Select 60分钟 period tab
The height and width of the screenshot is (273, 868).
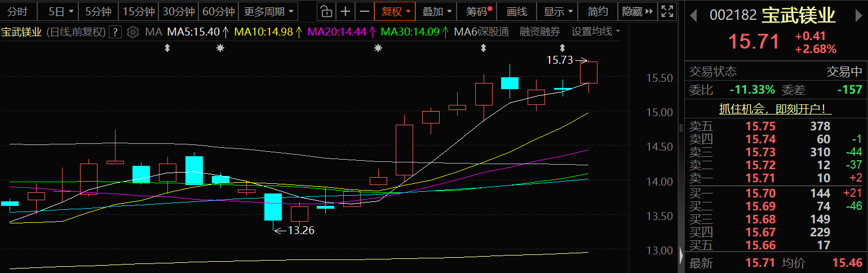218,11
